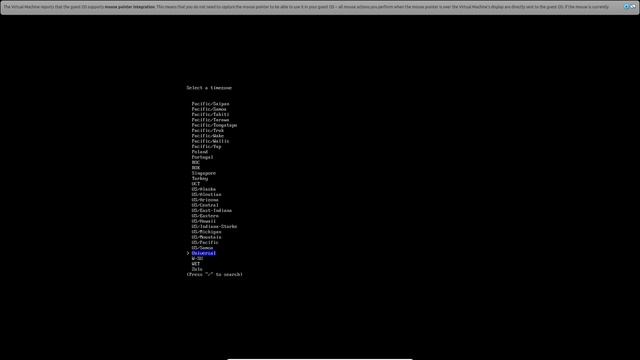Pick the US/Samoa timezone
The height and width of the screenshot is (360, 640).
[x=202, y=248]
